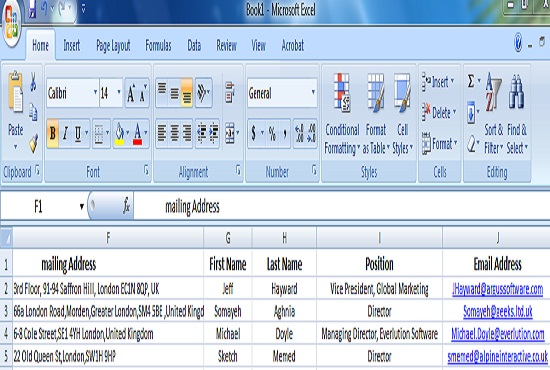The width and height of the screenshot is (550, 370).
Task: Open Excel Help question mark
Action: point(518,43)
